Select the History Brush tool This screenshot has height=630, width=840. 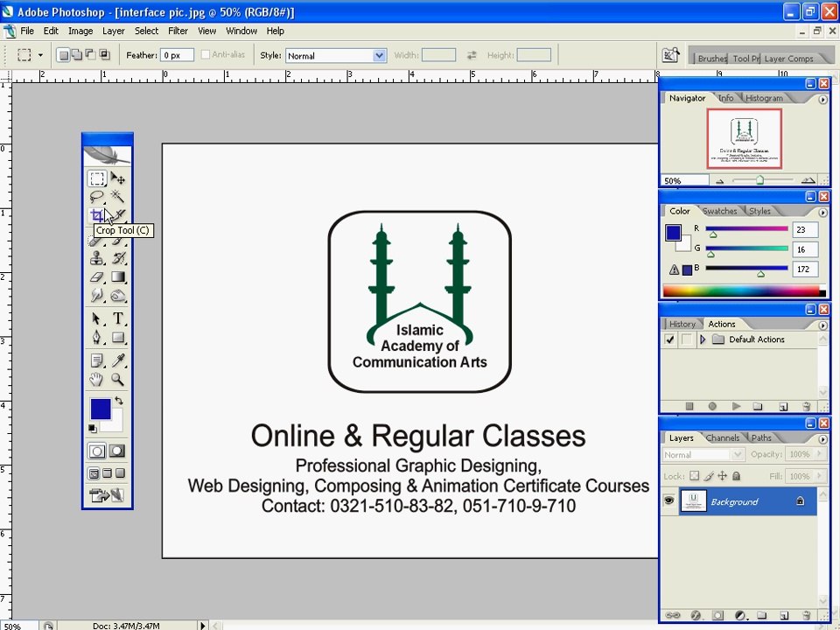coord(118,258)
